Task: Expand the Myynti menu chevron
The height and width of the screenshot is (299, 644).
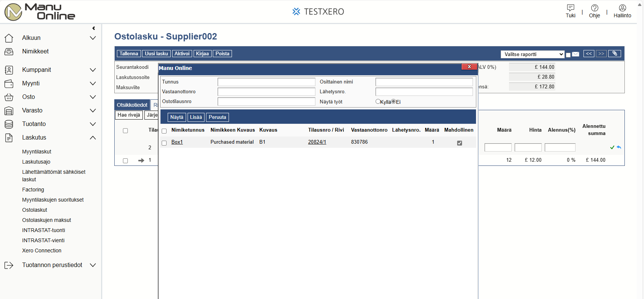Action: tap(93, 83)
